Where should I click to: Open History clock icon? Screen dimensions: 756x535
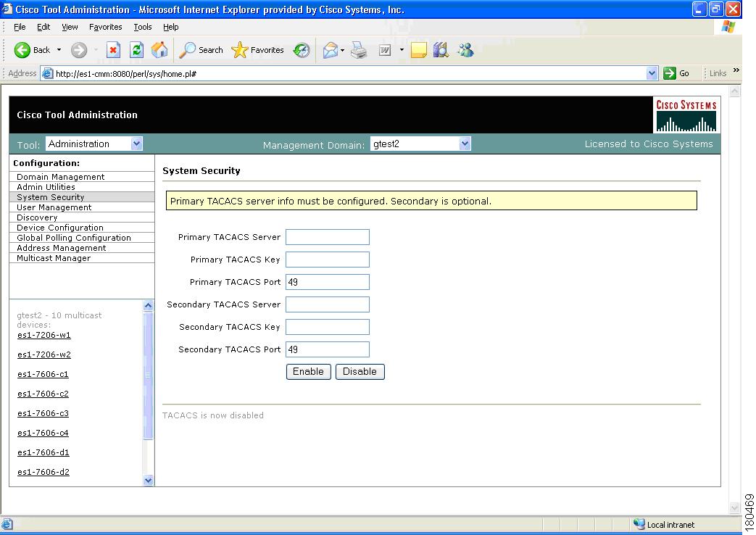[x=302, y=50]
